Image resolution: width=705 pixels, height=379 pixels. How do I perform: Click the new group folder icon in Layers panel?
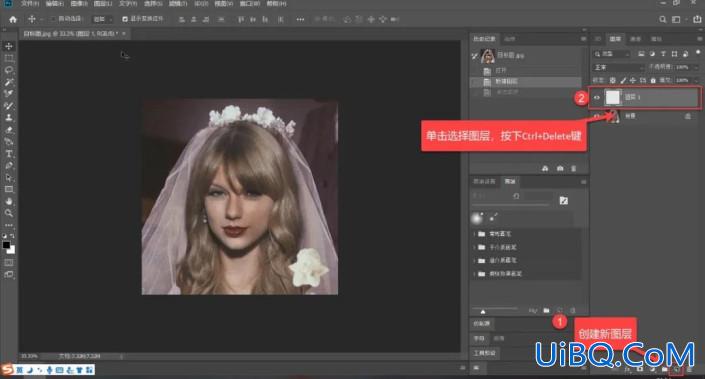click(x=665, y=370)
